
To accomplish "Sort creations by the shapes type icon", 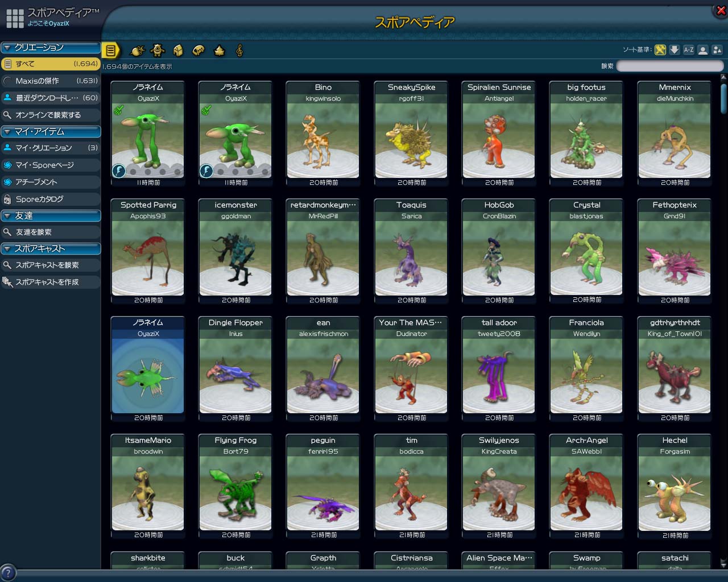I will pyautogui.click(x=717, y=50).
